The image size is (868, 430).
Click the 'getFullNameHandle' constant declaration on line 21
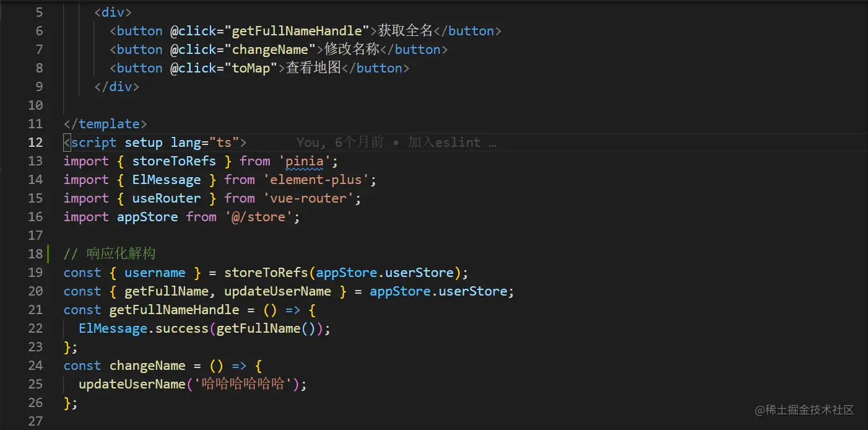pyautogui.click(x=174, y=310)
